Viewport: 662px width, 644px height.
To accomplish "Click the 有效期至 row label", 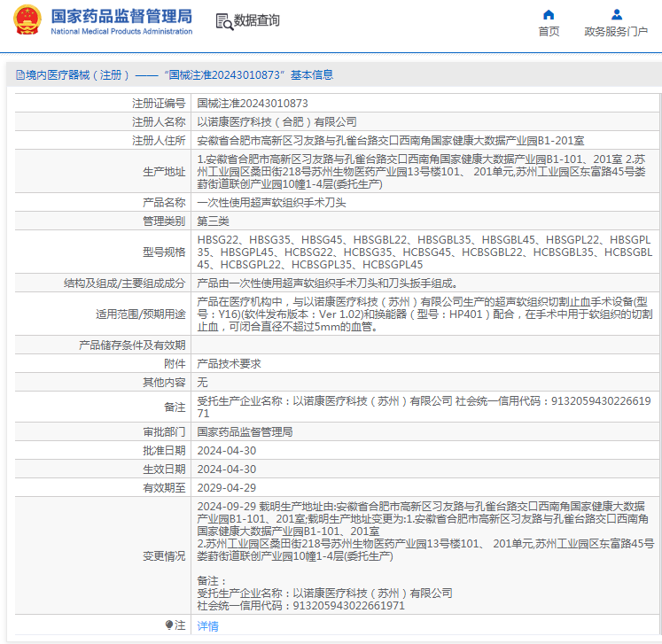I will pyautogui.click(x=164, y=488).
